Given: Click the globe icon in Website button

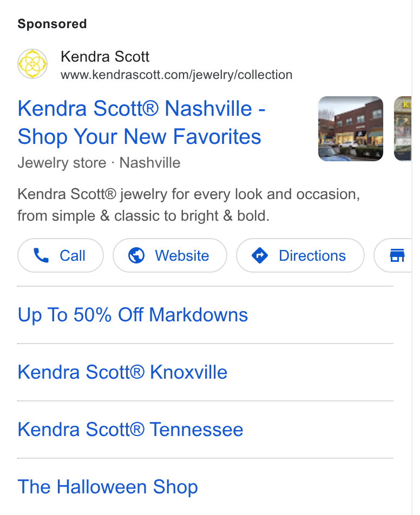Looking at the screenshot, I should (x=136, y=255).
